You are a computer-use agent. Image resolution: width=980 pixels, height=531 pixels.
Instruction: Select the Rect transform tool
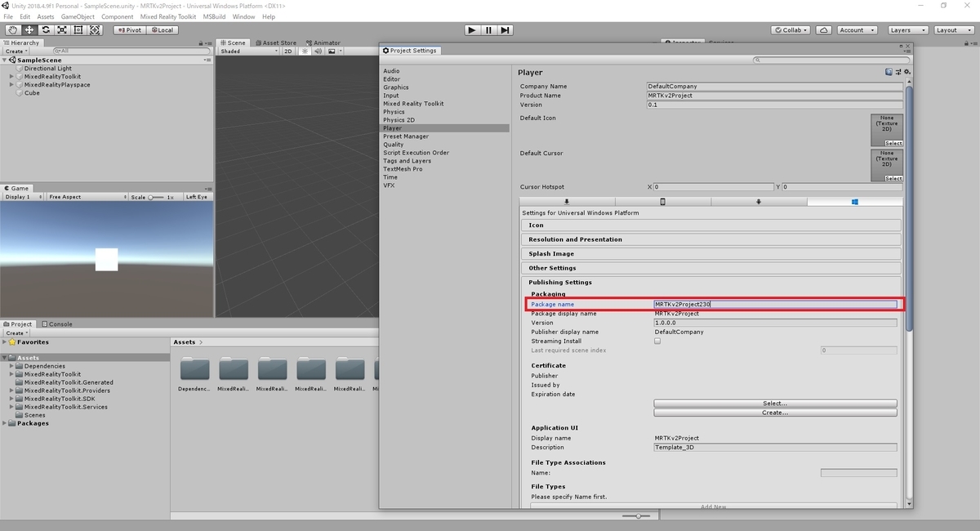pyautogui.click(x=78, y=30)
